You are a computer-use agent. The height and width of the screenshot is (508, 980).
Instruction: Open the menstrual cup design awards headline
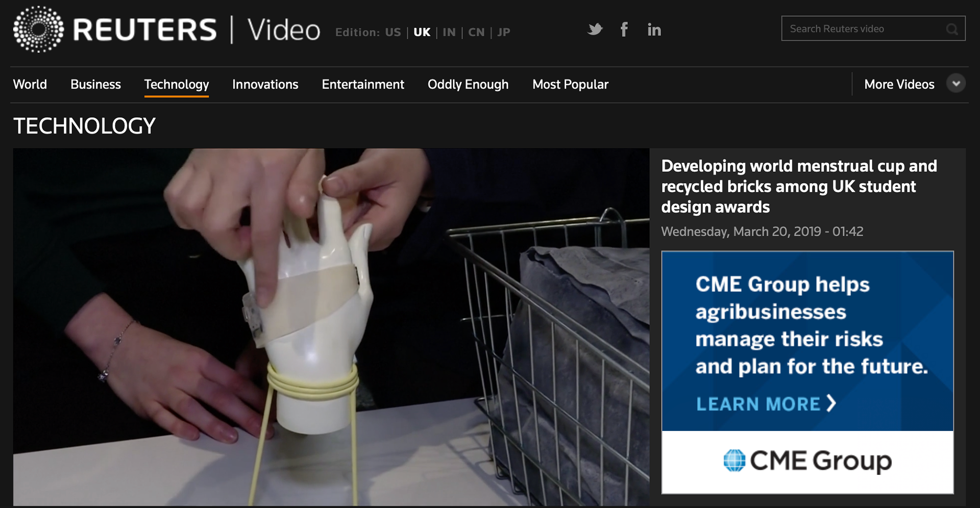(x=799, y=186)
